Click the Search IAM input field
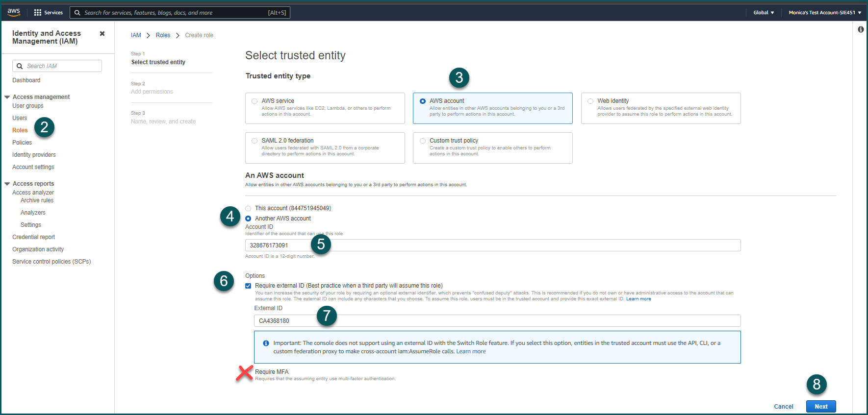Image resolution: width=868 pixels, height=415 pixels. pos(57,66)
